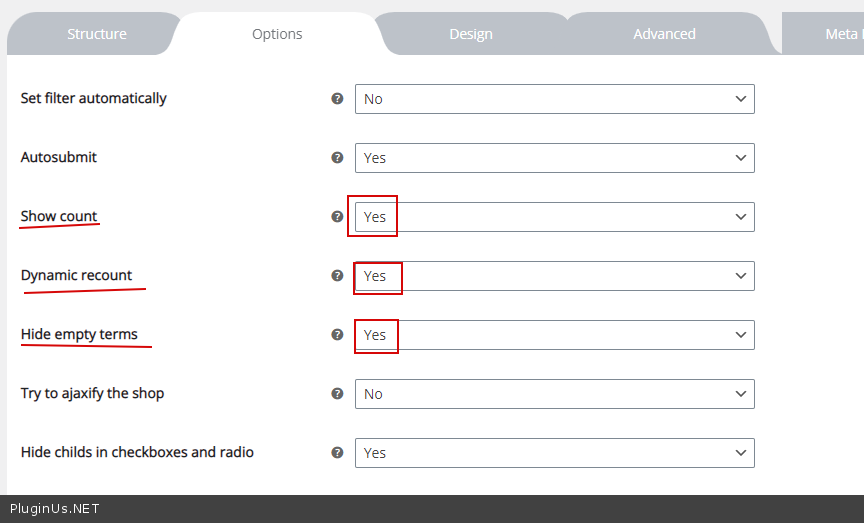The height and width of the screenshot is (523, 864).
Task: Open the Design tab
Action: tap(470, 34)
